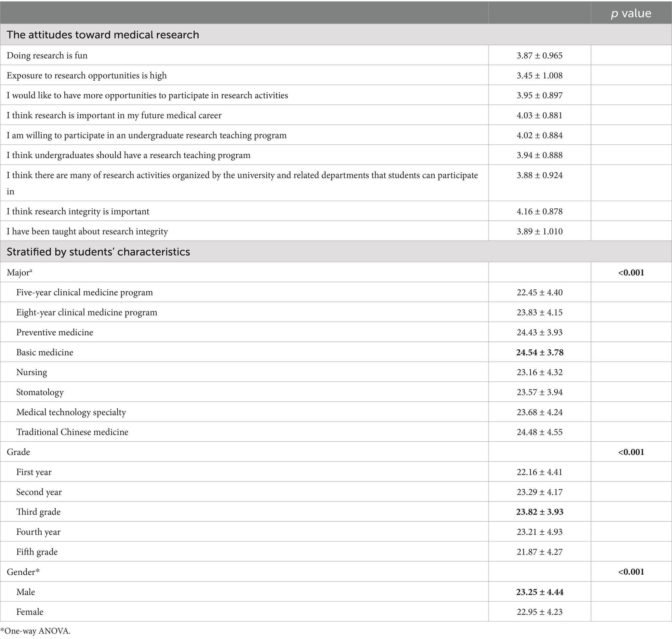Select the value 23.57 ± 3.94

[539, 393]
